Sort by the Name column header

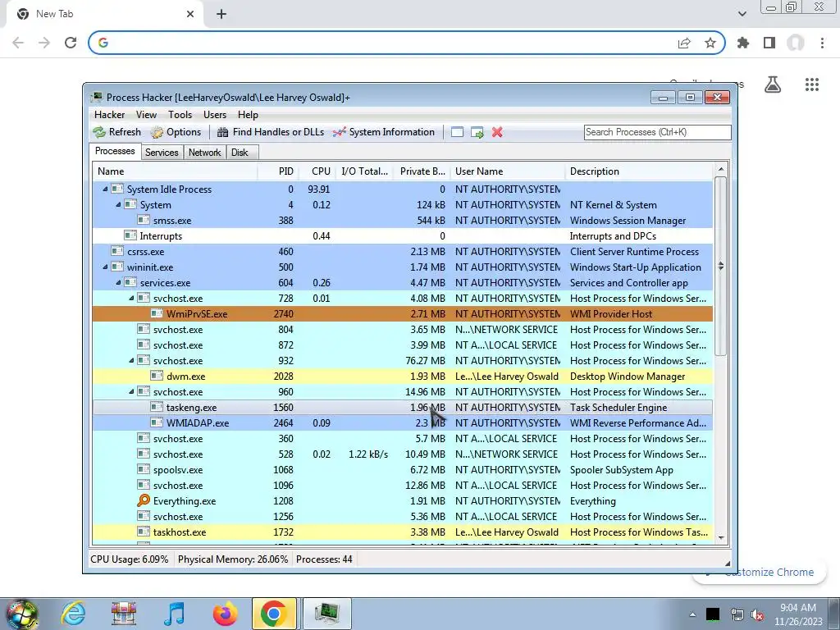coord(176,171)
